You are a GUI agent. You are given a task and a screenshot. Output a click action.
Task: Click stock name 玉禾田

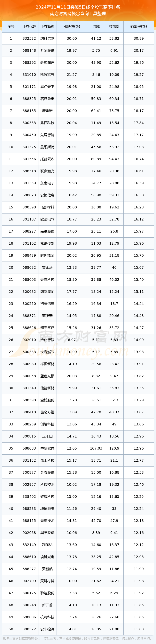pos(47,436)
